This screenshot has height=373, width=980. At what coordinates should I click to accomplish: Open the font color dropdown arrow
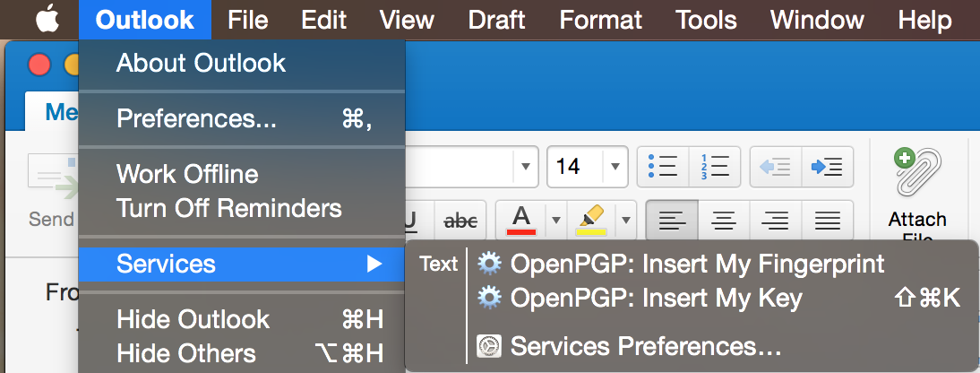coord(555,220)
